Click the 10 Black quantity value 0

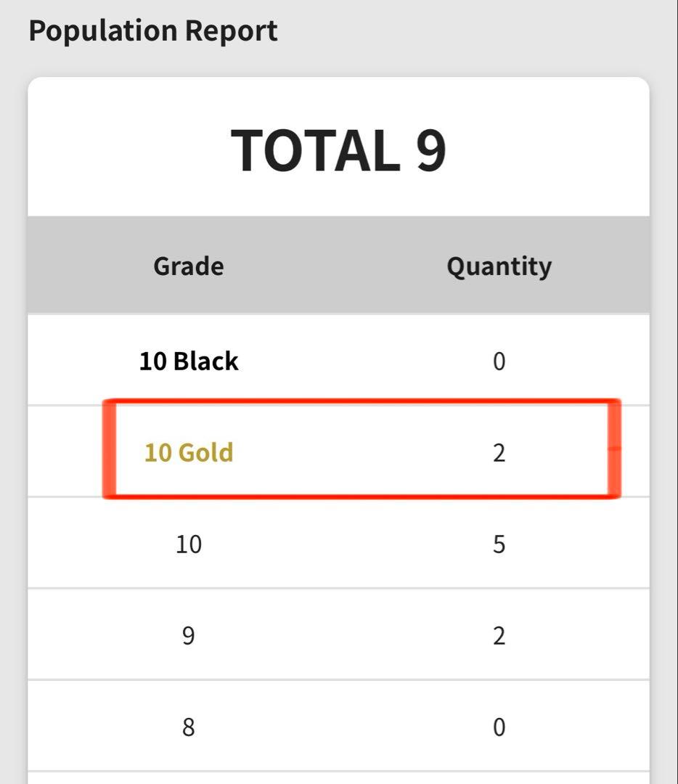coord(499,361)
